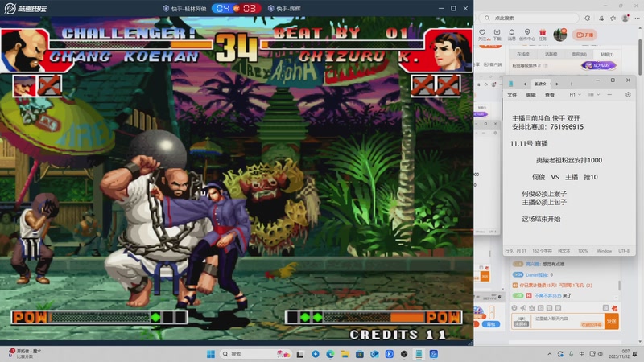
Task: Add a new notepad tab with plus
Action: [x=571, y=84]
